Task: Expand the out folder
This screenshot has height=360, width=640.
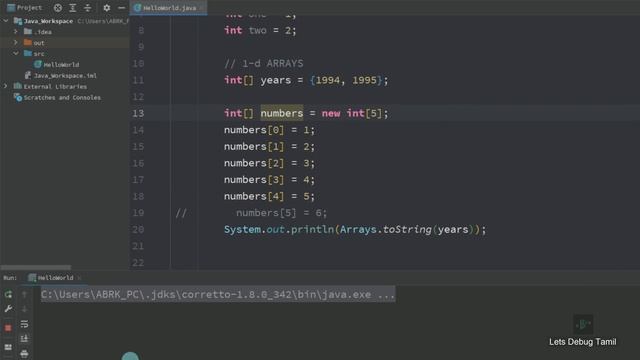Action: pos(16,42)
